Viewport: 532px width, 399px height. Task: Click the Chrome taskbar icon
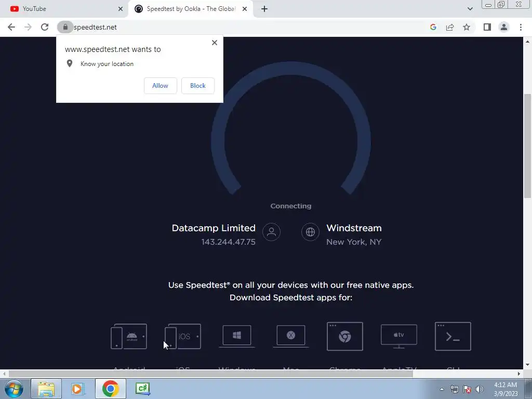pyautogui.click(x=110, y=389)
